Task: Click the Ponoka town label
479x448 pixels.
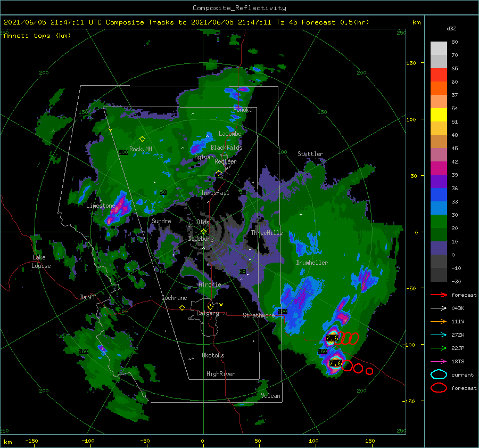Action: click(243, 110)
